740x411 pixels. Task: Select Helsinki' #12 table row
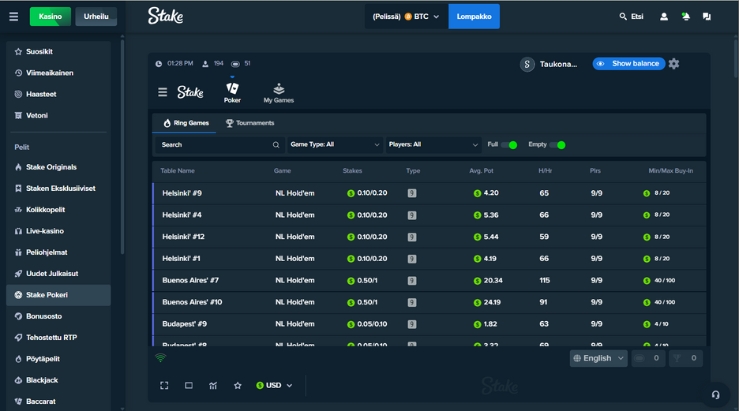[429, 236]
